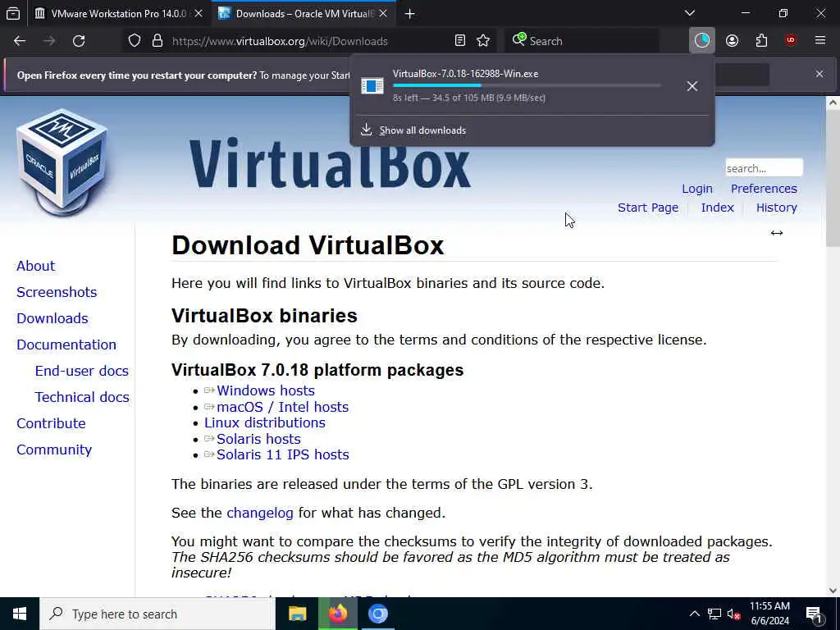Open the blue circle app in the taskbar
Screen dimensions: 840x630
coord(377,614)
